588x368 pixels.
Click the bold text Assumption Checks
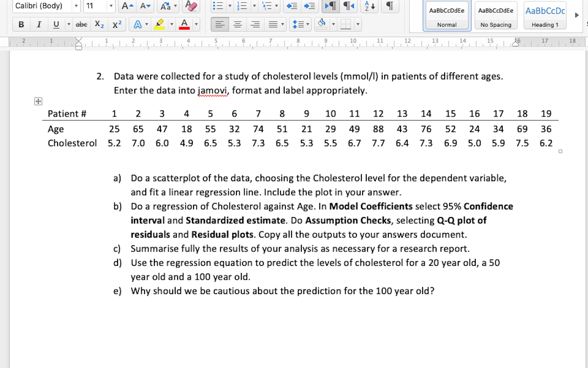348,220
